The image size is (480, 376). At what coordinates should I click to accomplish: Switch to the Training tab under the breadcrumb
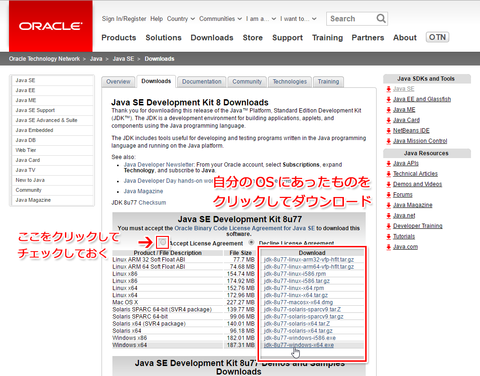pyautogui.click(x=328, y=82)
